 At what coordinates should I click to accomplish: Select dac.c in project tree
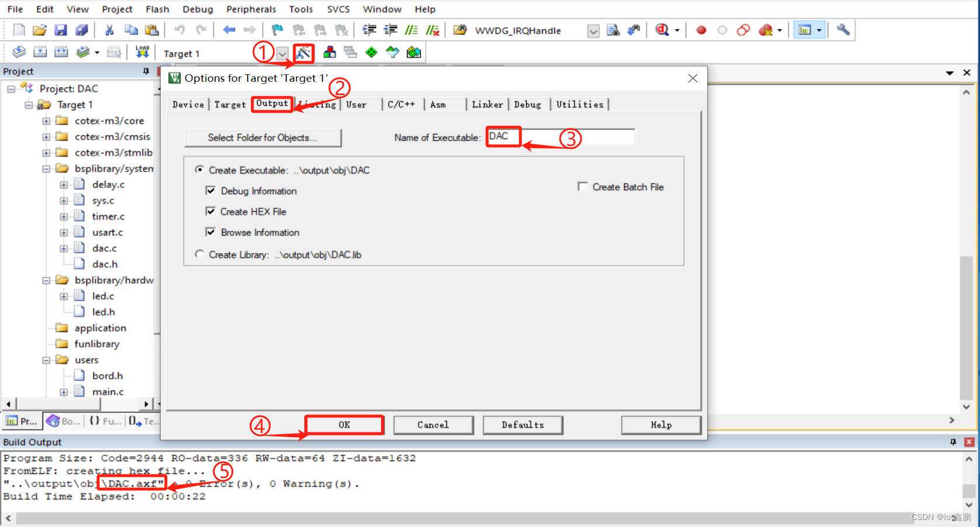[105, 249]
